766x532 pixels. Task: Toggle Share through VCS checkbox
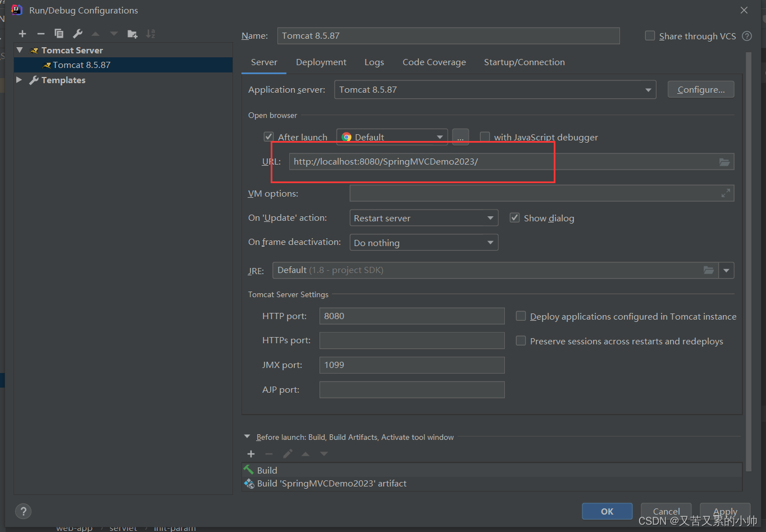(x=650, y=36)
